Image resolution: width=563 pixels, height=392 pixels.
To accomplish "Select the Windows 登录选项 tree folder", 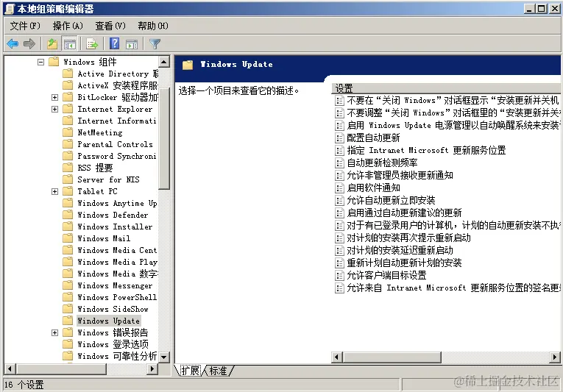I will point(113,345).
